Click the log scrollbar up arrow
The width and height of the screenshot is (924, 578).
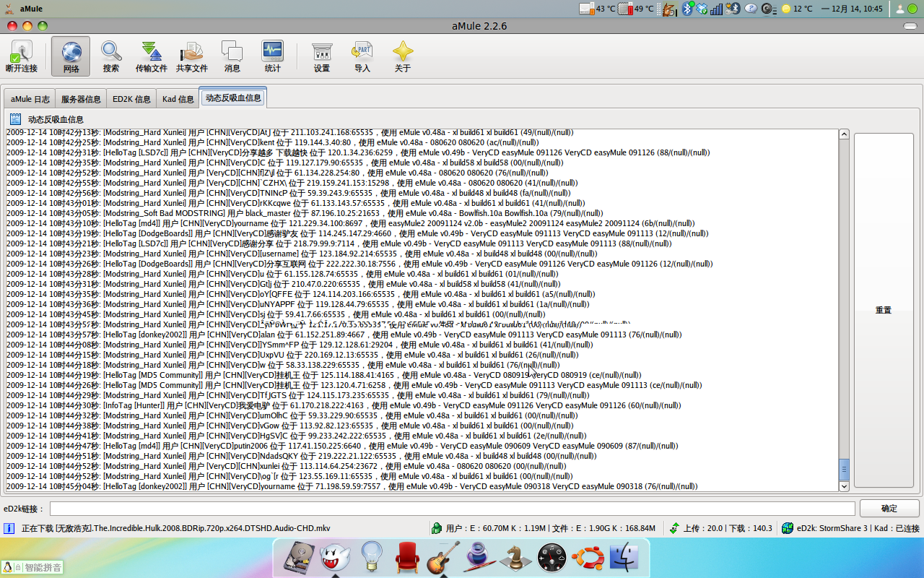[844, 134]
